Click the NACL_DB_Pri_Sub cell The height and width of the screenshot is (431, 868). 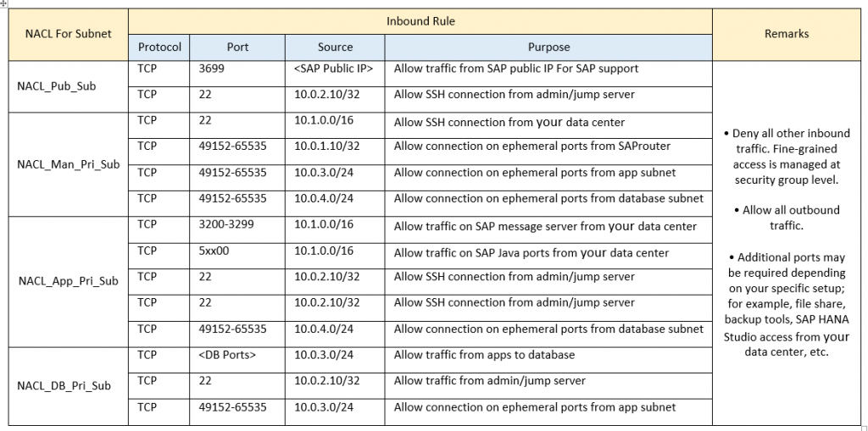tap(68, 386)
